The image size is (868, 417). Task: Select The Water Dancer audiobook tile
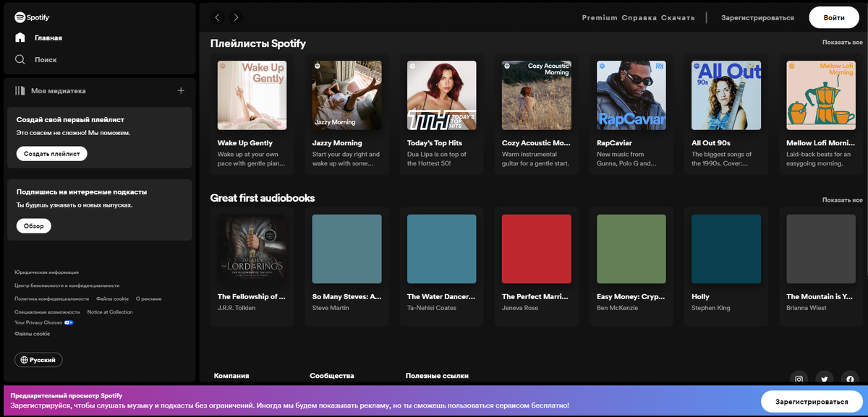pos(441,249)
